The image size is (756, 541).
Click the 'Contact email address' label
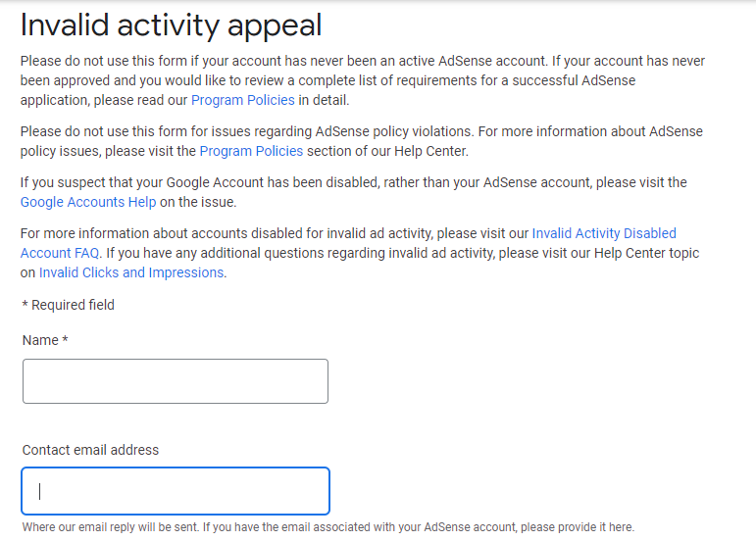(90, 450)
